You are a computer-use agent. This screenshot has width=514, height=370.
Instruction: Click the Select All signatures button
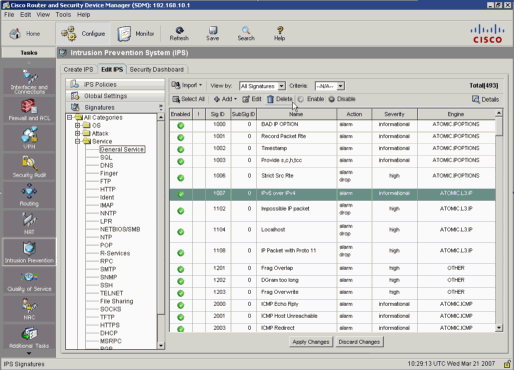pos(189,99)
